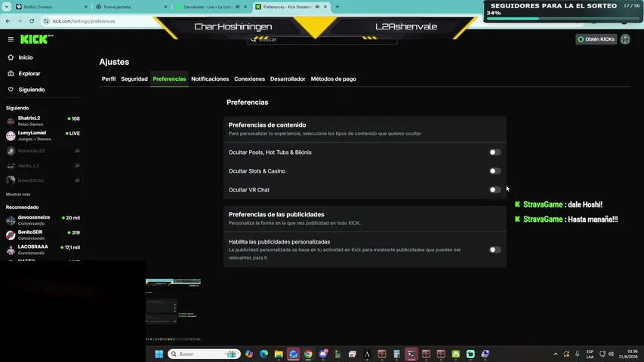Switch to the Seguridad settings tab

pyautogui.click(x=134, y=78)
